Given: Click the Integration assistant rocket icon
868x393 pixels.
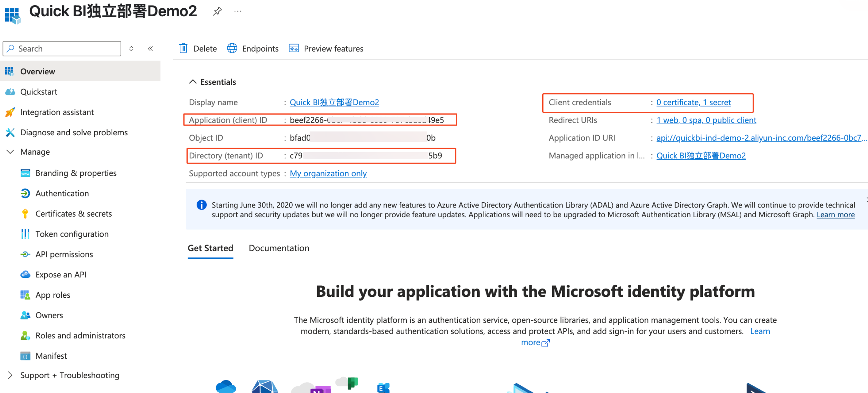Looking at the screenshot, I should pyautogui.click(x=10, y=112).
